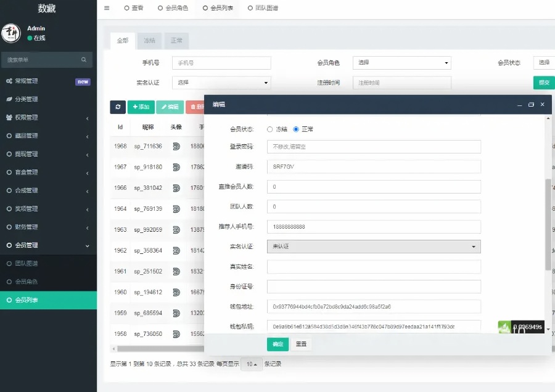Select the 冻结 radio button
This screenshot has height=392, width=555.
[x=270, y=129]
